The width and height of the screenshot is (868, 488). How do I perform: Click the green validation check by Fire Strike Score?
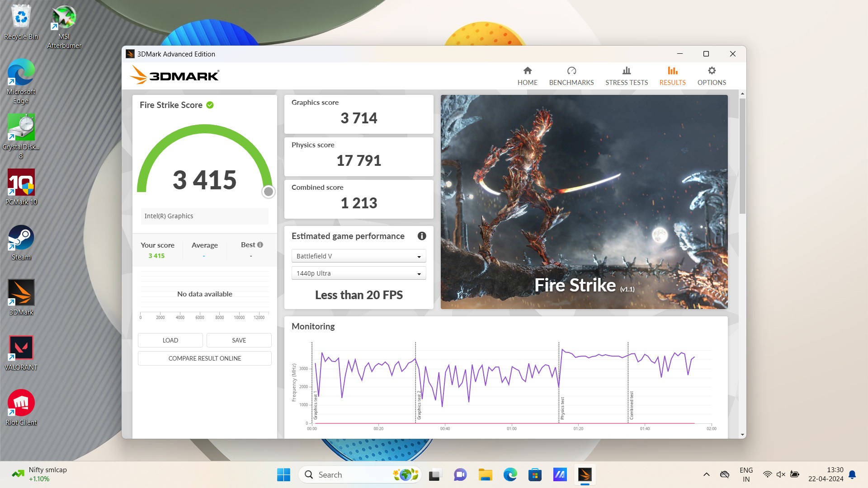point(210,105)
